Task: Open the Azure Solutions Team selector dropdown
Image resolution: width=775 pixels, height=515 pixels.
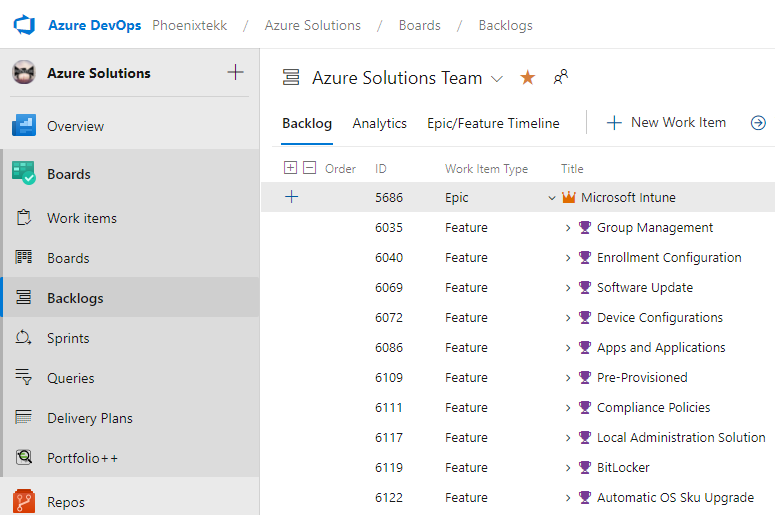Action: [497, 79]
